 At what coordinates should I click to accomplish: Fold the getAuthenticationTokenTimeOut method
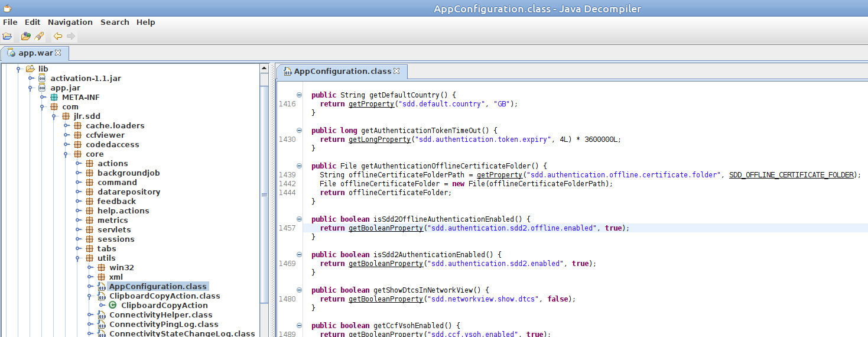[299, 130]
